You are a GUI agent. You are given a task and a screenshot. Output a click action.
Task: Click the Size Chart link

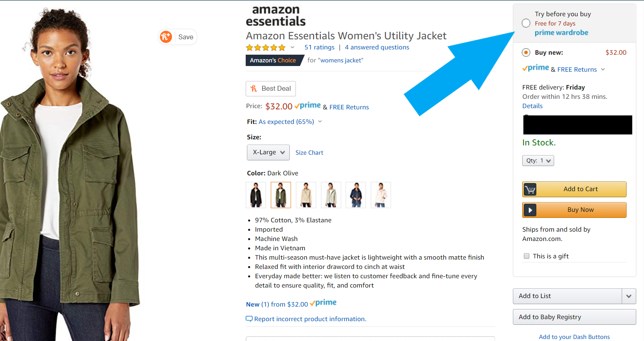pos(309,152)
